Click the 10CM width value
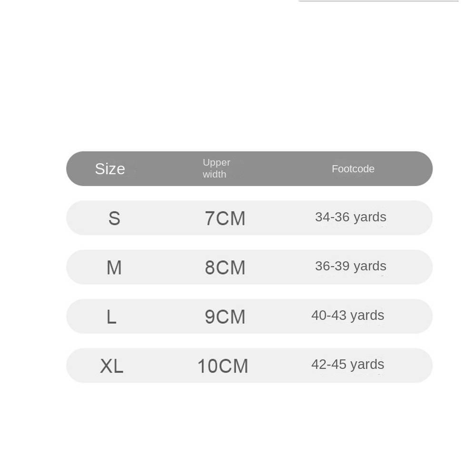The image size is (476, 476). pyautogui.click(x=223, y=366)
